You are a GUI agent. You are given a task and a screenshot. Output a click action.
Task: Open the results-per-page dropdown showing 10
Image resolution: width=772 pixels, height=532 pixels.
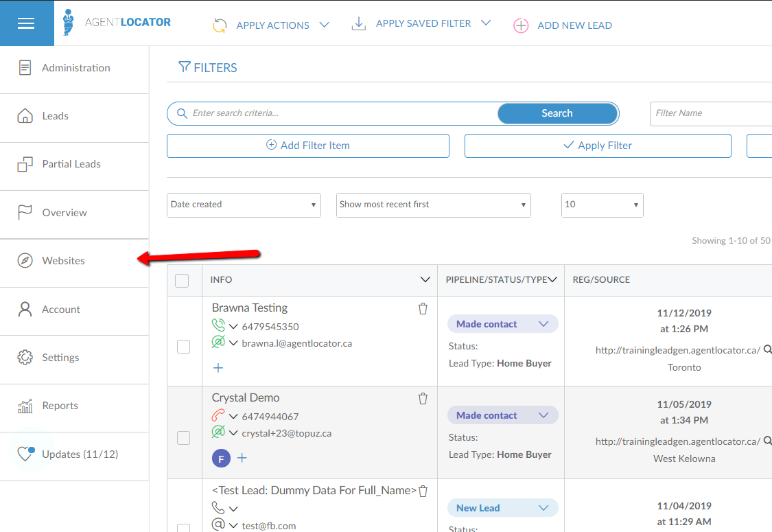(602, 205)
